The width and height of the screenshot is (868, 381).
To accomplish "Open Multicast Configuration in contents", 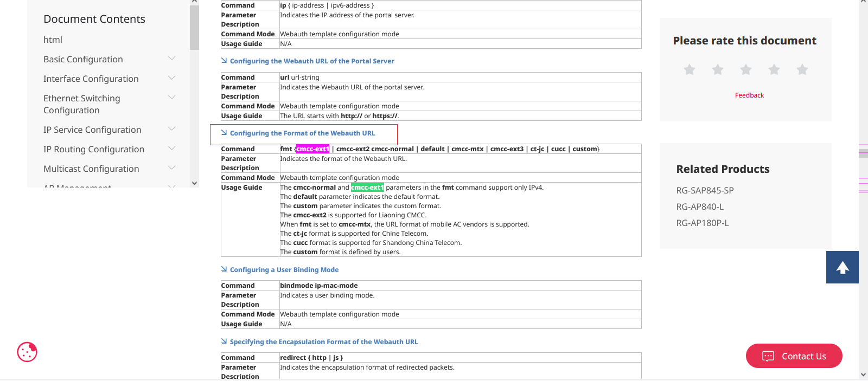I will (x=91, y=169).
